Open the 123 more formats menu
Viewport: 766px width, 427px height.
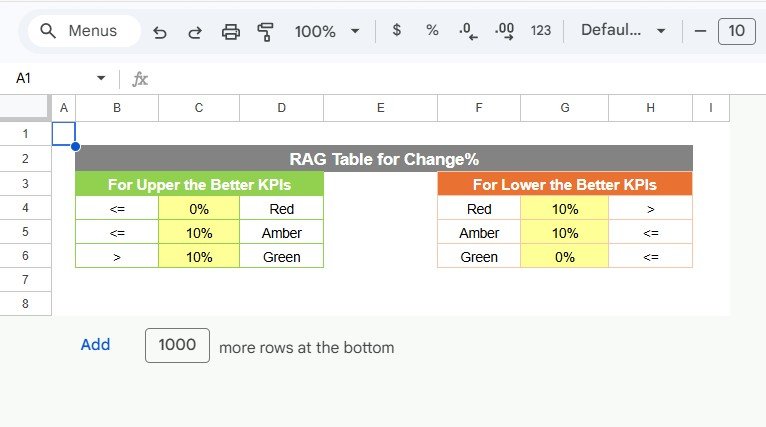tap(541, 31)
